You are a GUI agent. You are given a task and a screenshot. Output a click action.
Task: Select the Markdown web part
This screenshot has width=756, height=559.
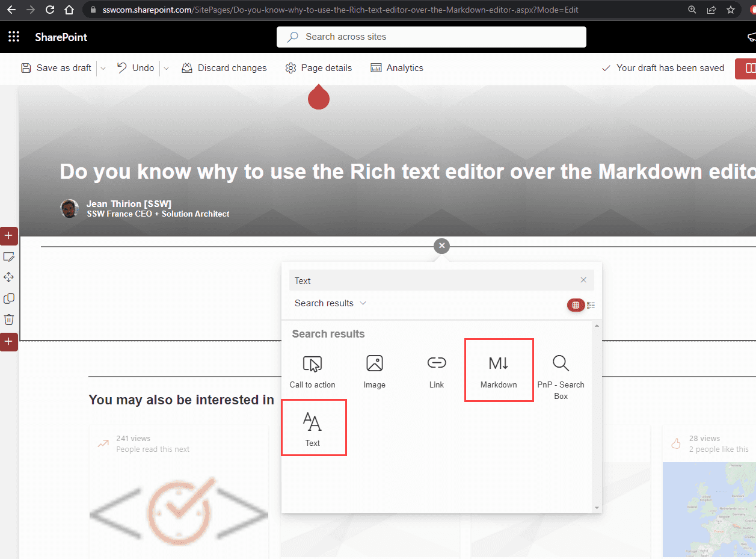[499, 370]
